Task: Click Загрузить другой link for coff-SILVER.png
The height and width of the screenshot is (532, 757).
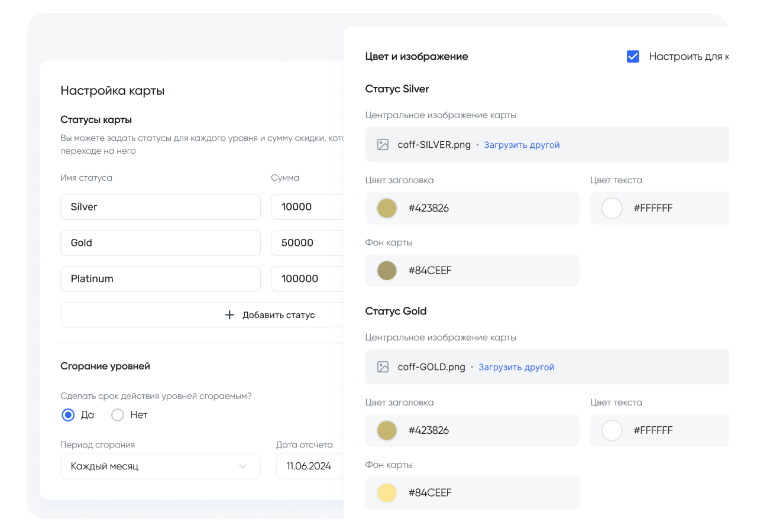Action: point(522,145)
